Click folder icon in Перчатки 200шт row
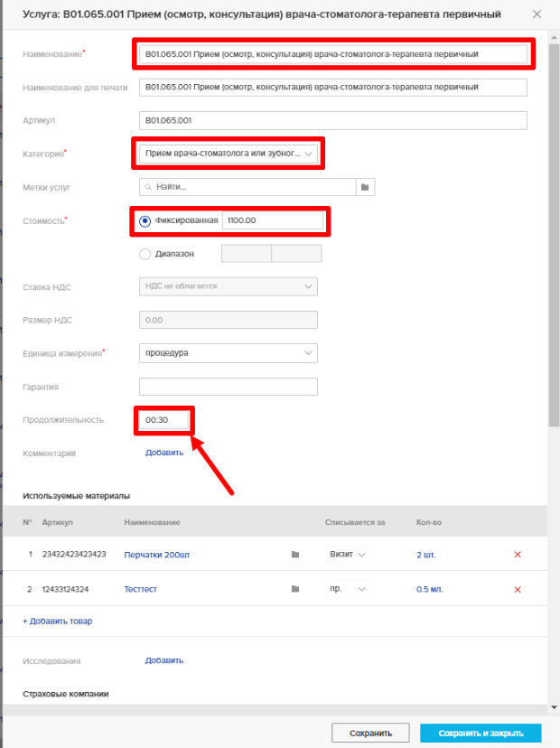 pos(294,555)
